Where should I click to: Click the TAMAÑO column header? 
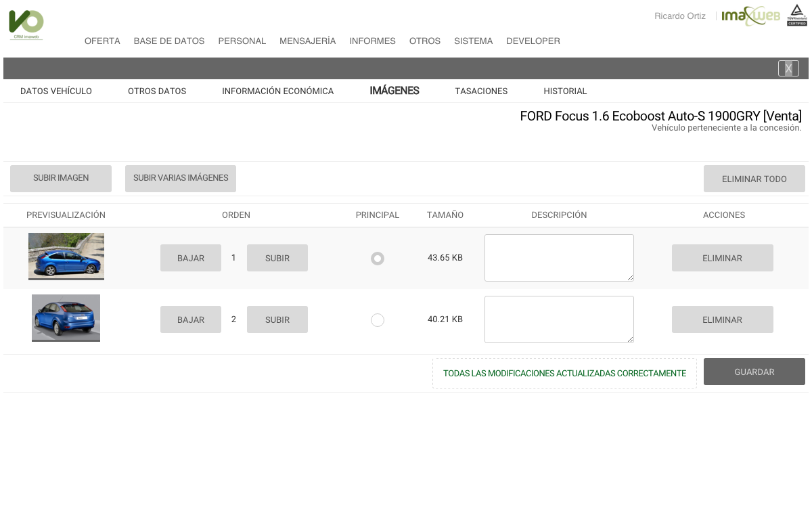445,215
